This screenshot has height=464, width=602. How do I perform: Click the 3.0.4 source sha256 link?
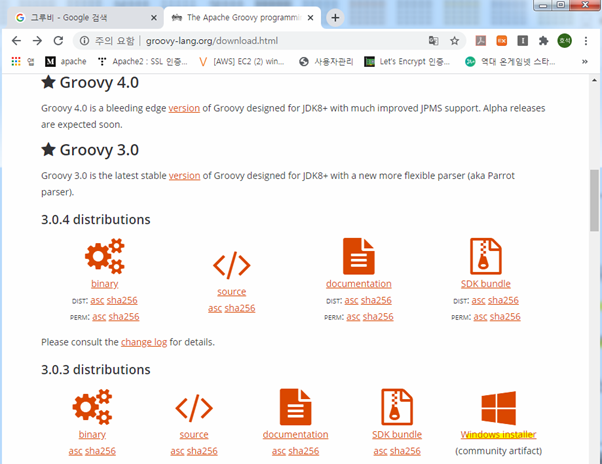(x=240, y=308)
